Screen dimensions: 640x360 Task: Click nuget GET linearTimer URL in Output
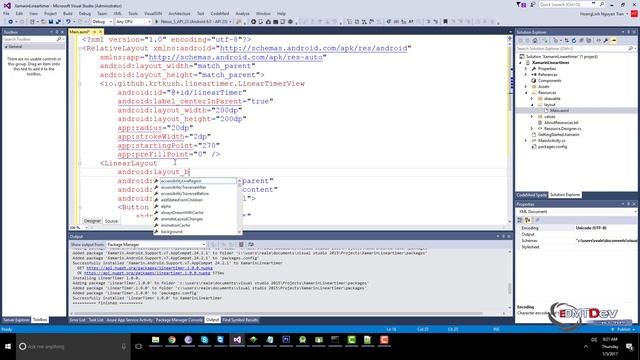pyautogui.click(x=149, y=268)
